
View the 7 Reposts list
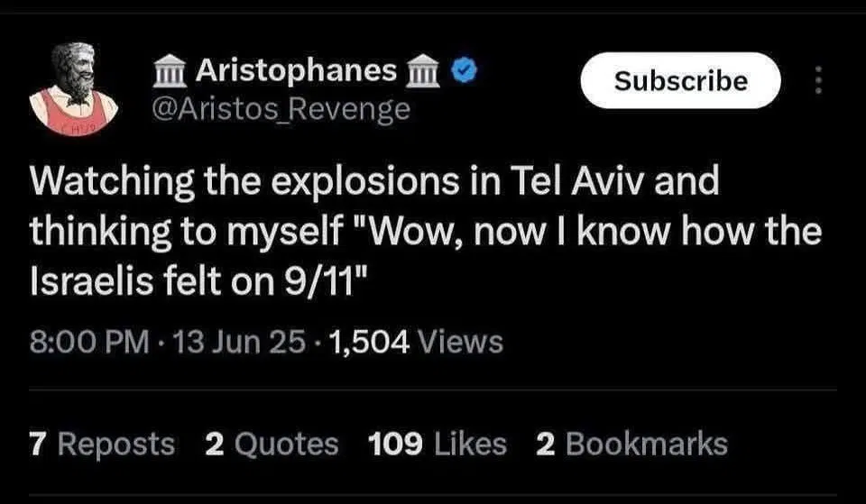pos(102,444)
